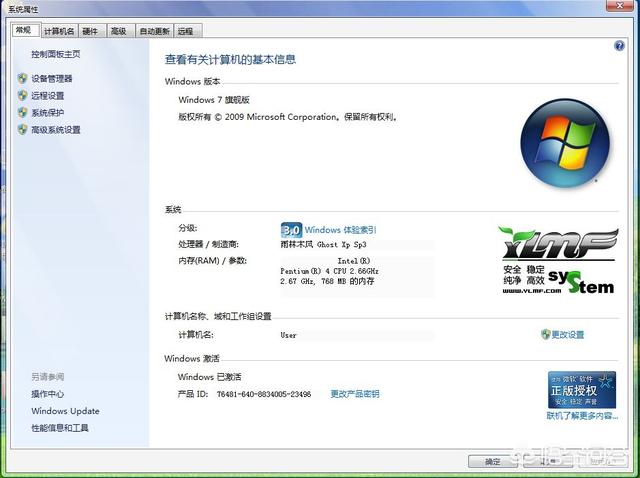Viewport: 640px width, 478px height.
Task: Click the YLMF system logo image
Action: [x=558, y=260]
